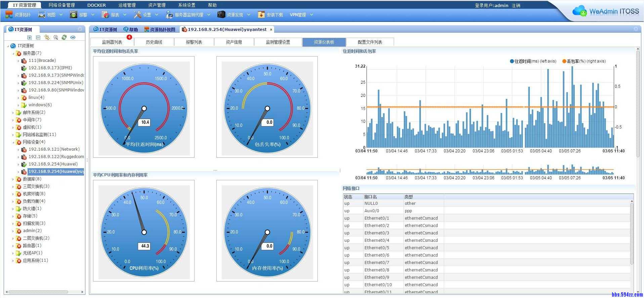Viewport: 644px width, 298px height.
Task: Expand the 数据库(8) tree node
Action: click(13, 179)
